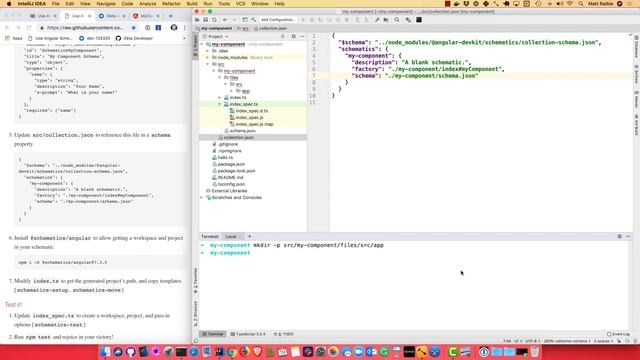Hide the Terminal panel with minus icon
This screenshot has width=640, height=360.
628,236
